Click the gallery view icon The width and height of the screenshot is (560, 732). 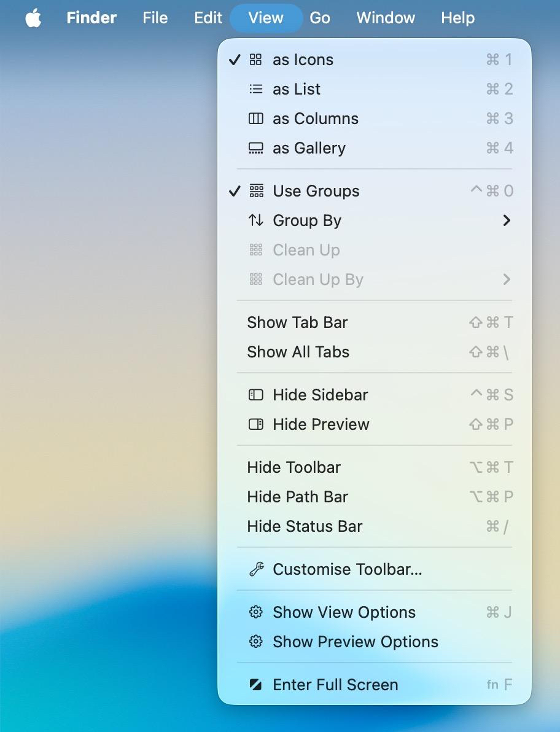[255, 148]
